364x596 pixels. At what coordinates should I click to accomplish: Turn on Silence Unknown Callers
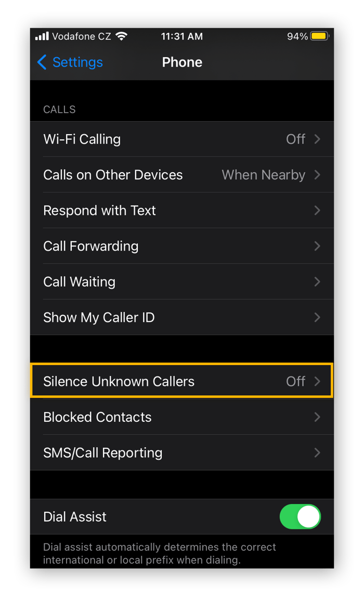point(182,381)
